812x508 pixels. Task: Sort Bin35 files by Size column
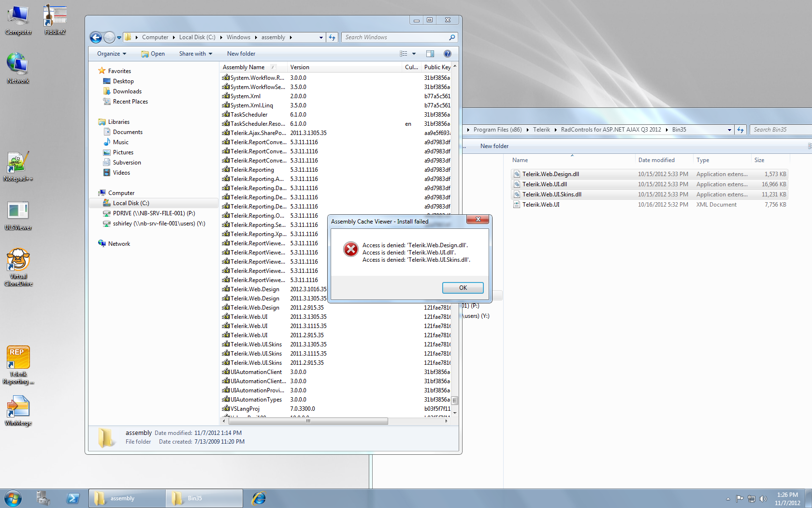(x=770, y=160)
